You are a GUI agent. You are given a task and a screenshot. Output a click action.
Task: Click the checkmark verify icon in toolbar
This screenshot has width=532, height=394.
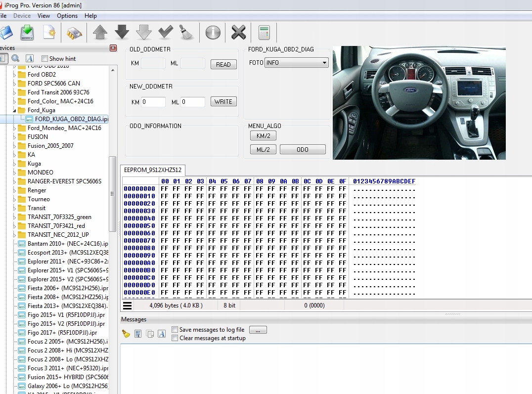(166, 33)
